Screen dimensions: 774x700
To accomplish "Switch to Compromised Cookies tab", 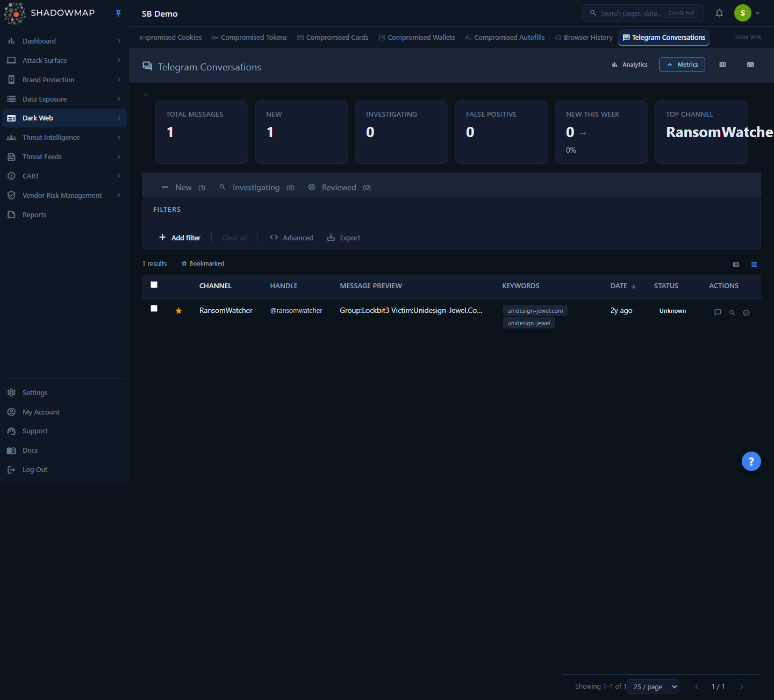I will pyautogui.click(x=171, y=38).
